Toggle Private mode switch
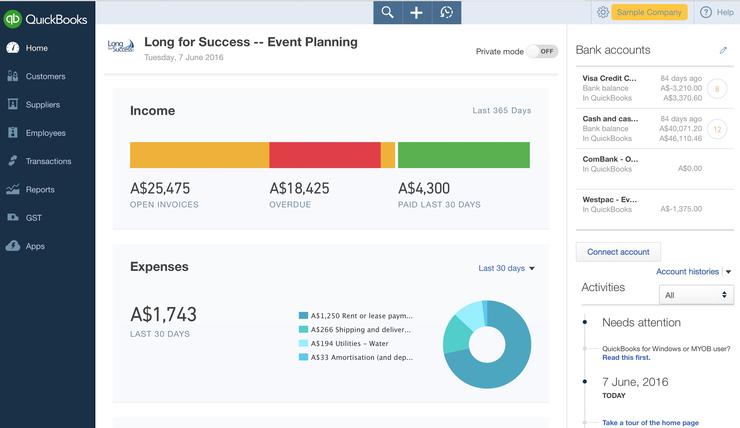 (543, 51)
